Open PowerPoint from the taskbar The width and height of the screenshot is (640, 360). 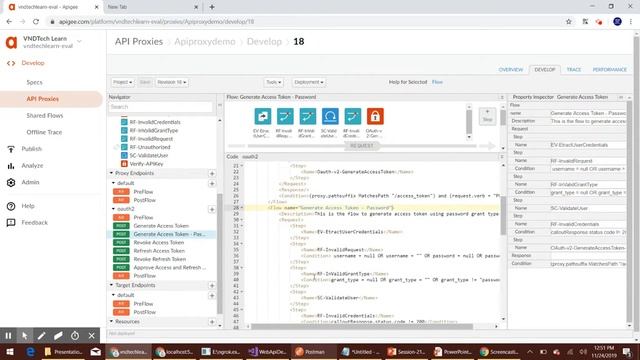point(453,351)
